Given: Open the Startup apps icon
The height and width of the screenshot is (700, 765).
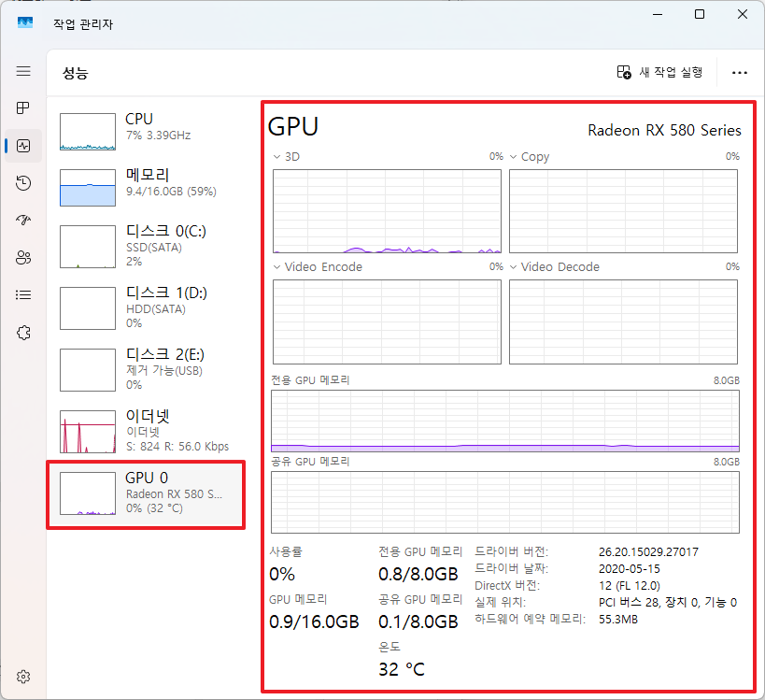Looking at the screenshot, I should 23,221.
